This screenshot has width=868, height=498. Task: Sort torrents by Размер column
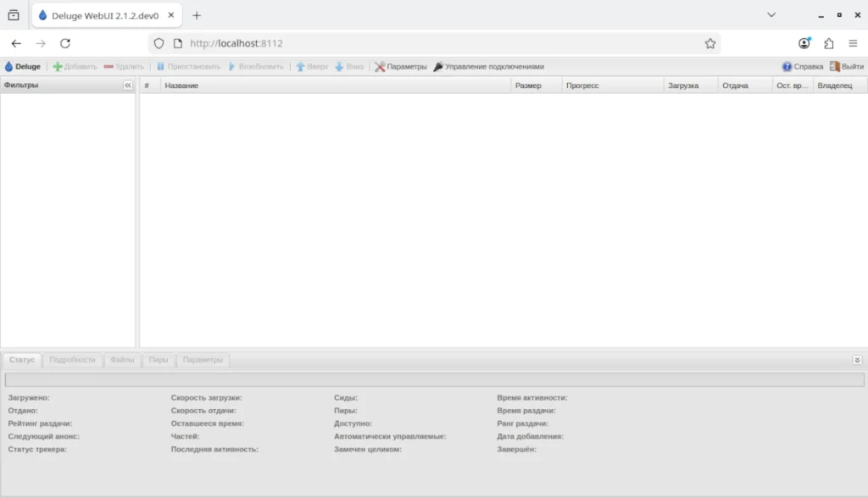(537, 86)
